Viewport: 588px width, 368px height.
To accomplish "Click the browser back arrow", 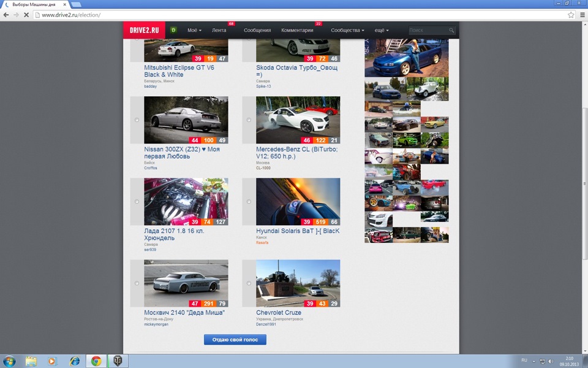I will (6, 15).
